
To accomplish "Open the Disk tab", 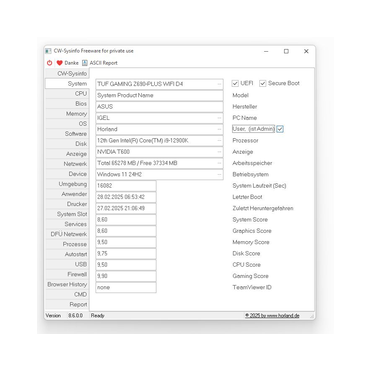I will [67, 144].
